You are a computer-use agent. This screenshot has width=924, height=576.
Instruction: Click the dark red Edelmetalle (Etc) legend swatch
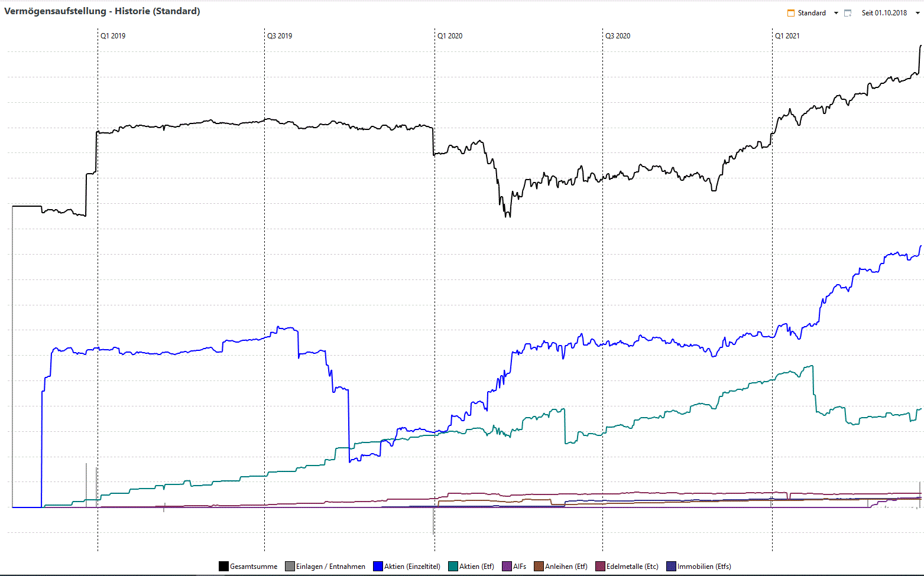tap(600, 567)
